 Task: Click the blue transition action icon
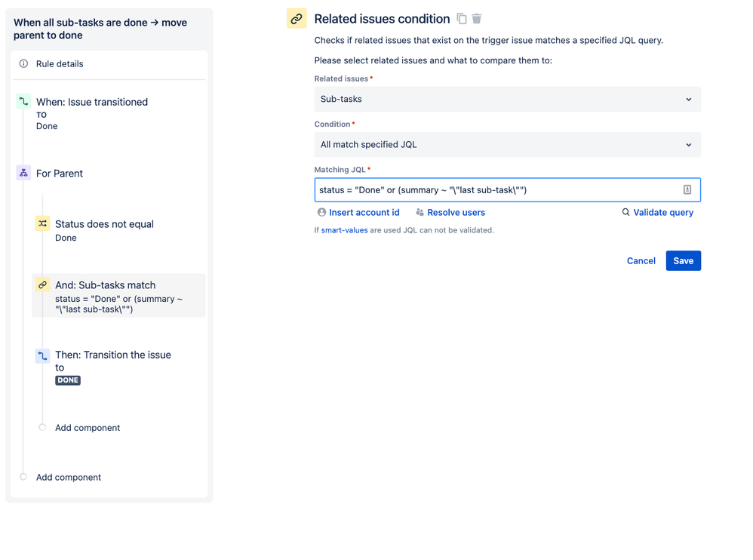point(42,355)
